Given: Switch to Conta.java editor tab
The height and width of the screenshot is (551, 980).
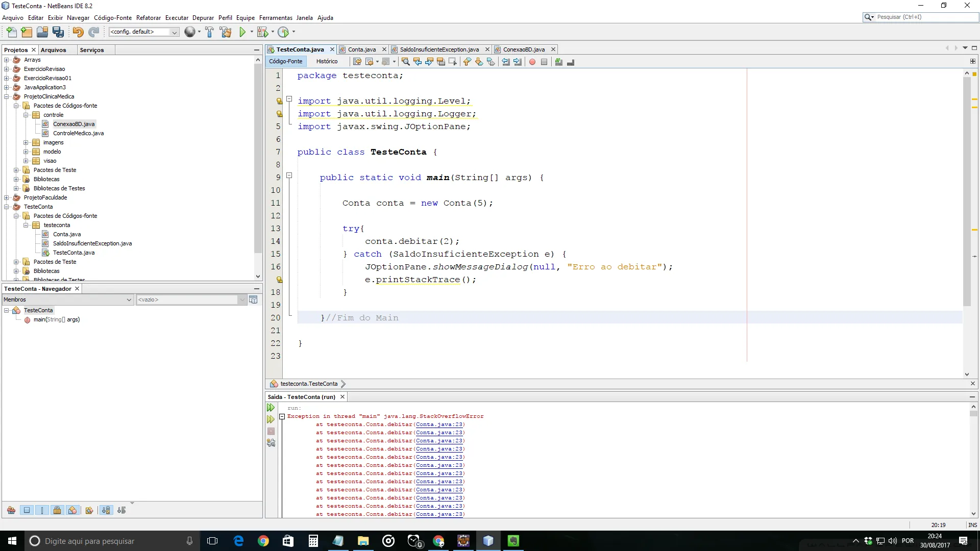Looking at the screenshot, I should pos(361,49).
